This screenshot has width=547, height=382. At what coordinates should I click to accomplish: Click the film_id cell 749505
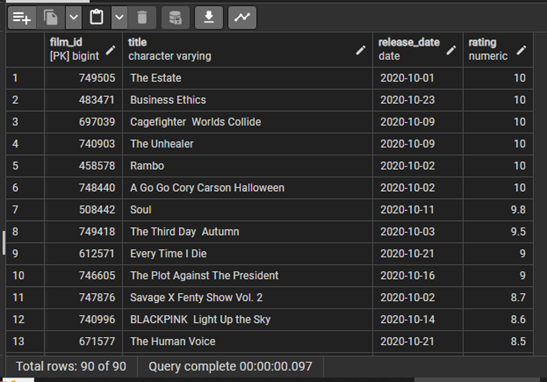click(x=83, y=78)
